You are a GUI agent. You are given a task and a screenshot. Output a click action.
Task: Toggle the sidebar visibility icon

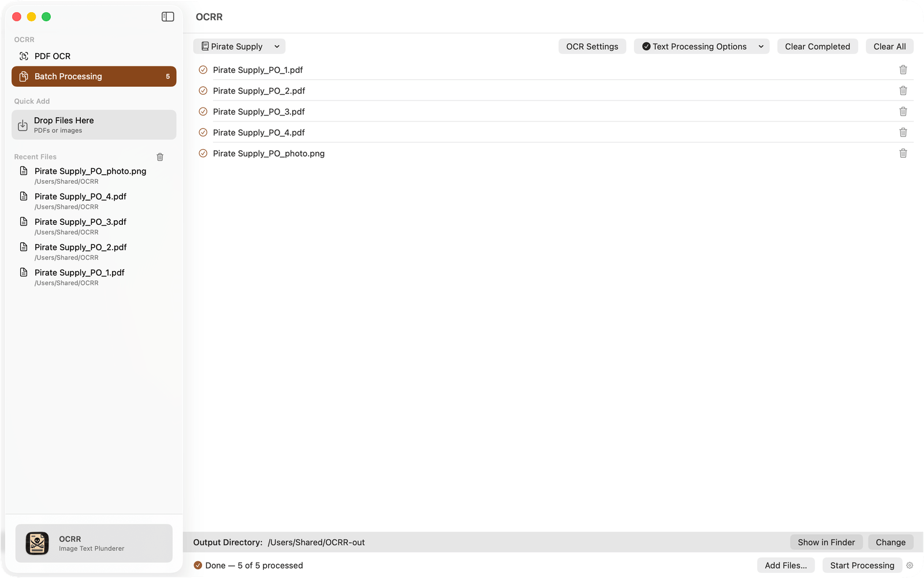point(167,17)
